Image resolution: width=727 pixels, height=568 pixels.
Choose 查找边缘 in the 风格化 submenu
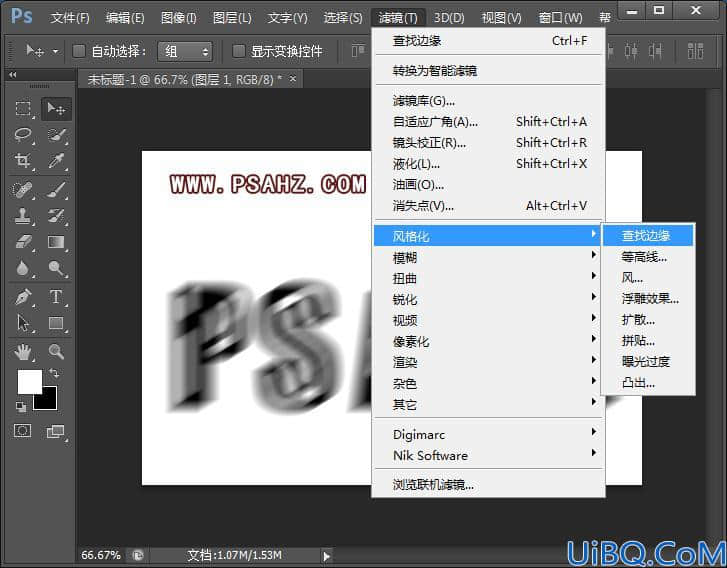coord(648,236)
